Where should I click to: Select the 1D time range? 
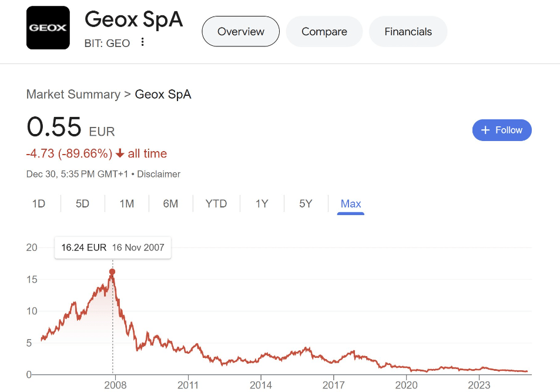pos(39,204)
